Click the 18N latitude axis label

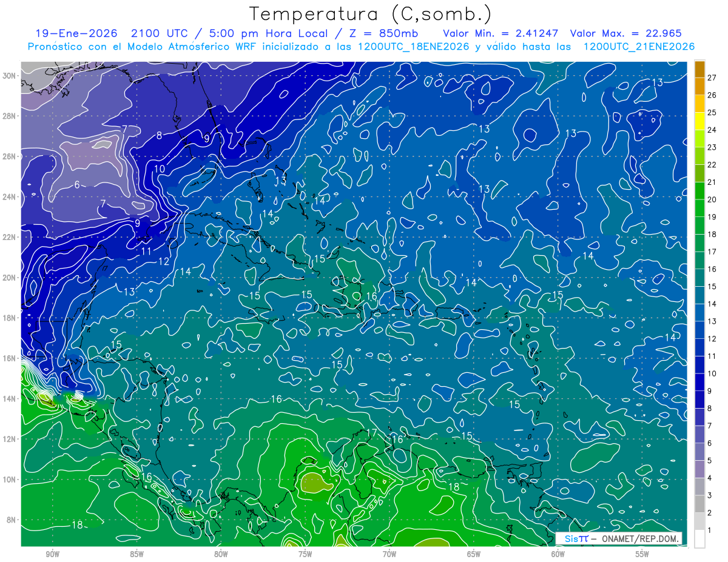click(x=9, y=318)
